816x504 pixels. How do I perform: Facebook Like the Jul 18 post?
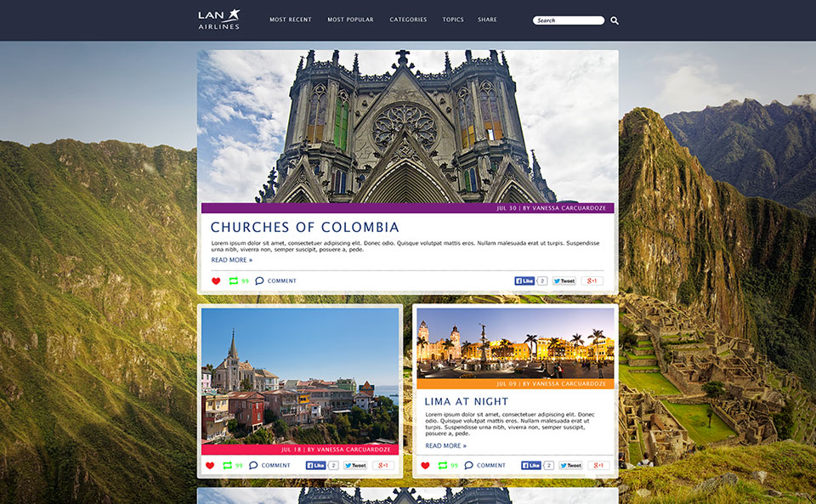[315, 466]
